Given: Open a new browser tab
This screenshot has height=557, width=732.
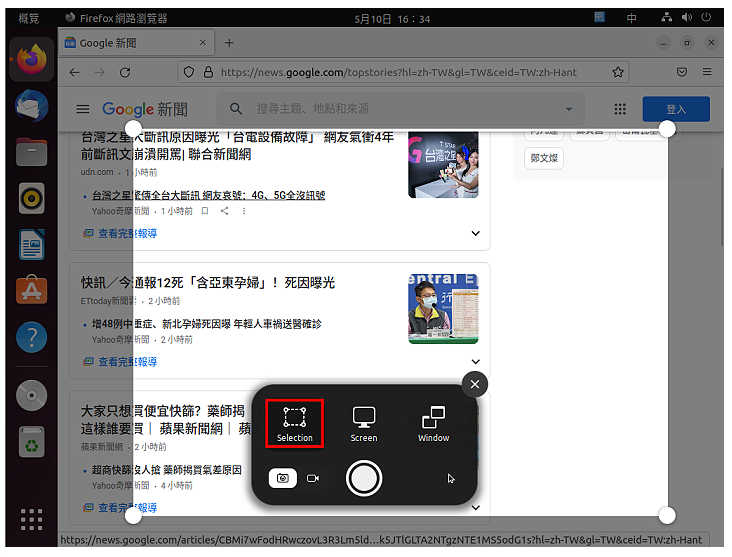Looking at the screenshot, I should (x=229, y=43).
